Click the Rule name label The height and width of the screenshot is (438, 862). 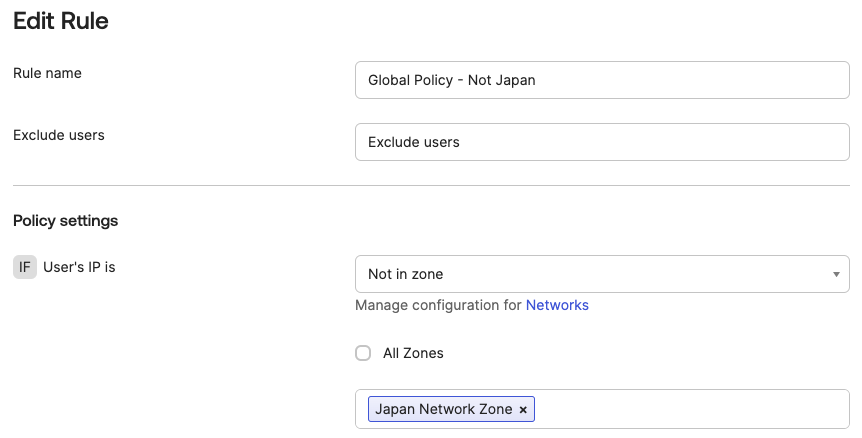tap(47, 73)
